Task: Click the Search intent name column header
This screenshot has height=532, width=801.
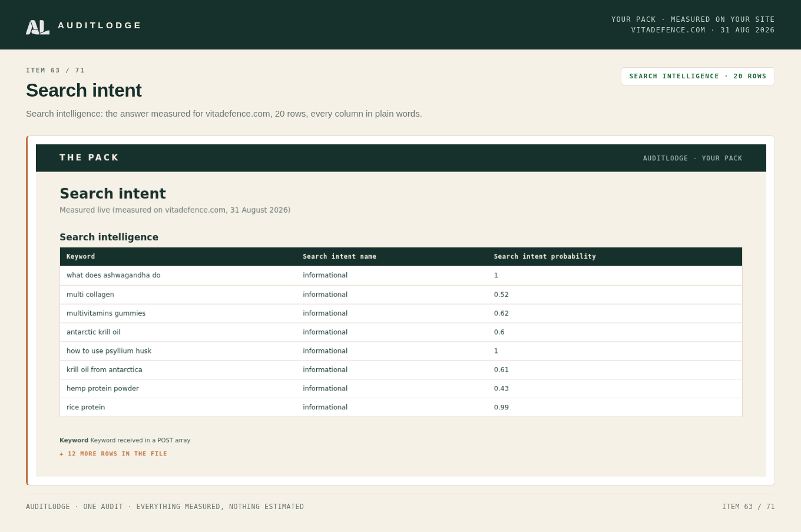Action: 340,256
